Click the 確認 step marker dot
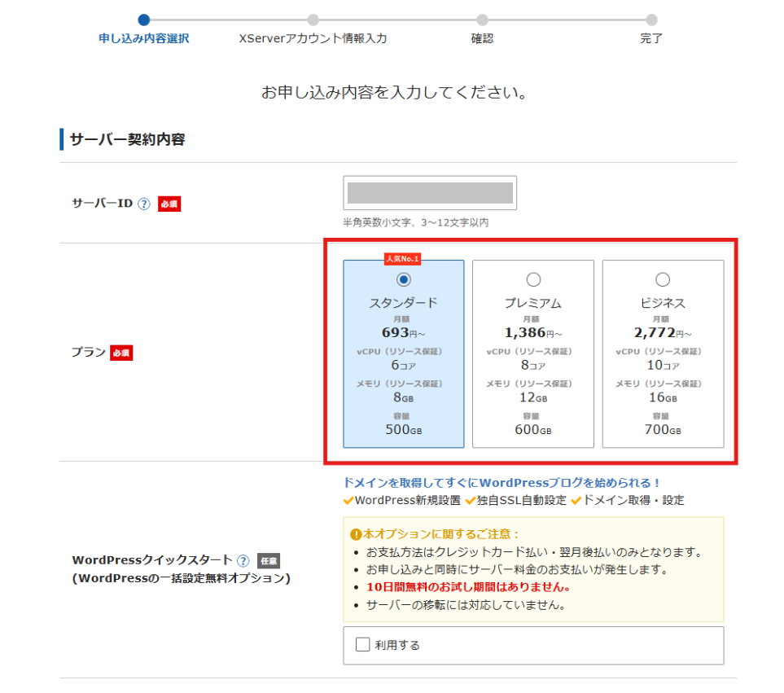The width and height of the screenshot is (784, 693). click(482, 20)
